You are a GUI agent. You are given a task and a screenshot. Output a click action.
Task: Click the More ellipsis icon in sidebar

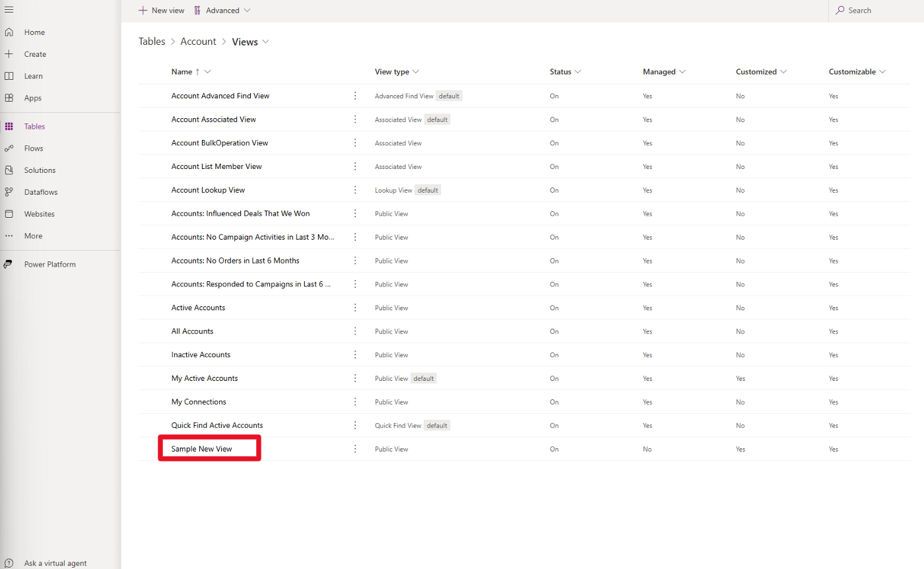click(9, 236)
